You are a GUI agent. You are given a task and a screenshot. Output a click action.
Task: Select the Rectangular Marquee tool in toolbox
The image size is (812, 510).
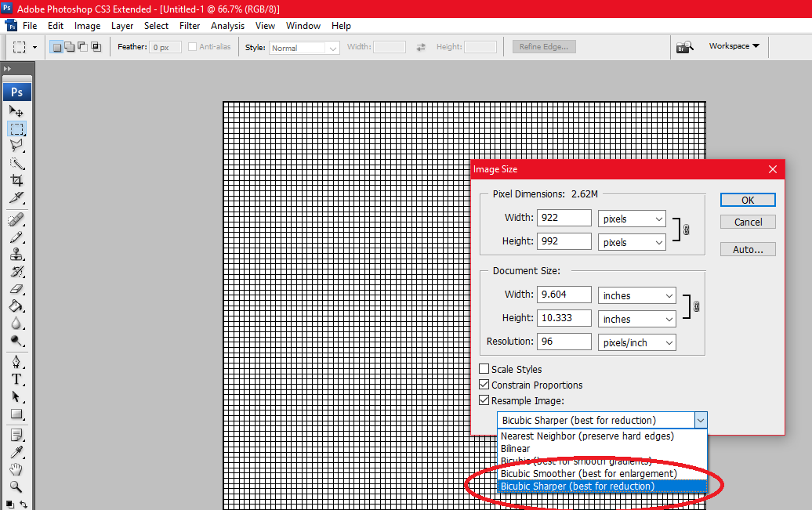(16, 128)
